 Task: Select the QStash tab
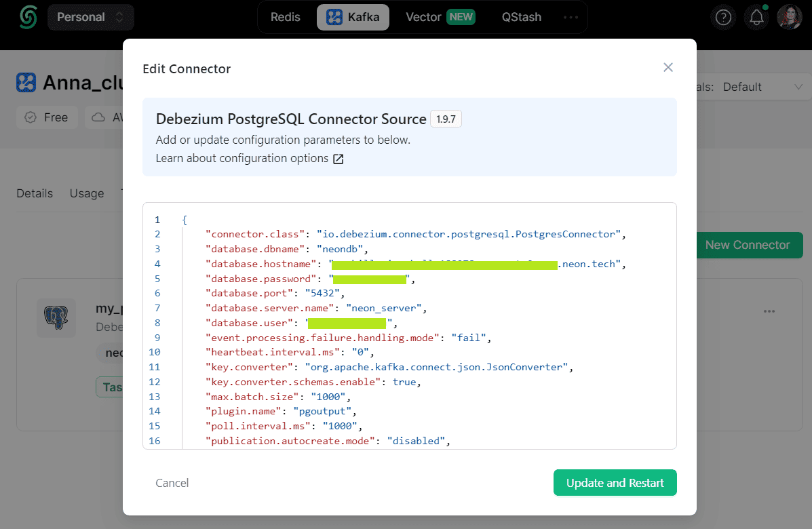point(522,17)
